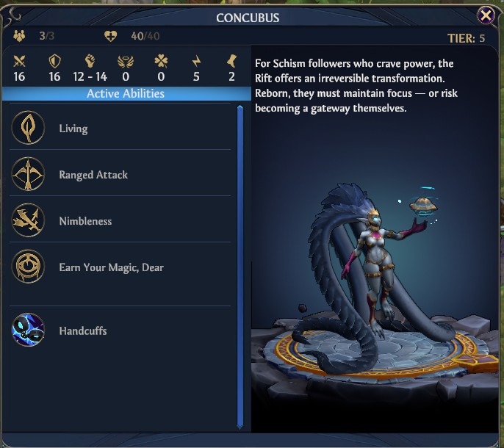This screenshot has width=504, height=448.
Task: Click the abilities list vertical scrollbar
Action: 240,267
